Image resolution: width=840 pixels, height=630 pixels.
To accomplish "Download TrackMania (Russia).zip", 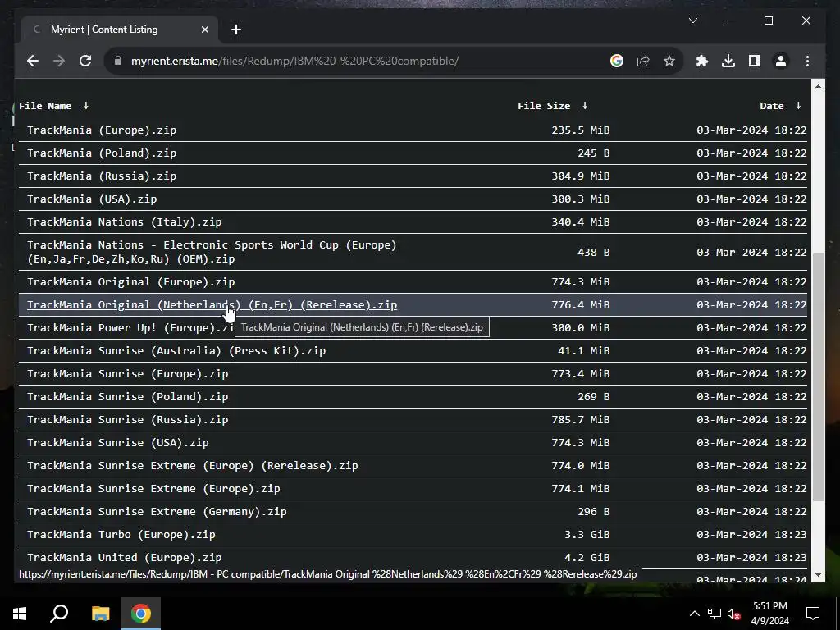I will pos(102,176).
